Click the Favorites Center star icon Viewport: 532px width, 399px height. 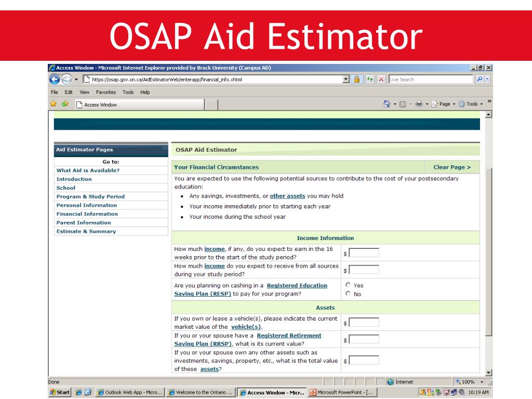point(54,104)
